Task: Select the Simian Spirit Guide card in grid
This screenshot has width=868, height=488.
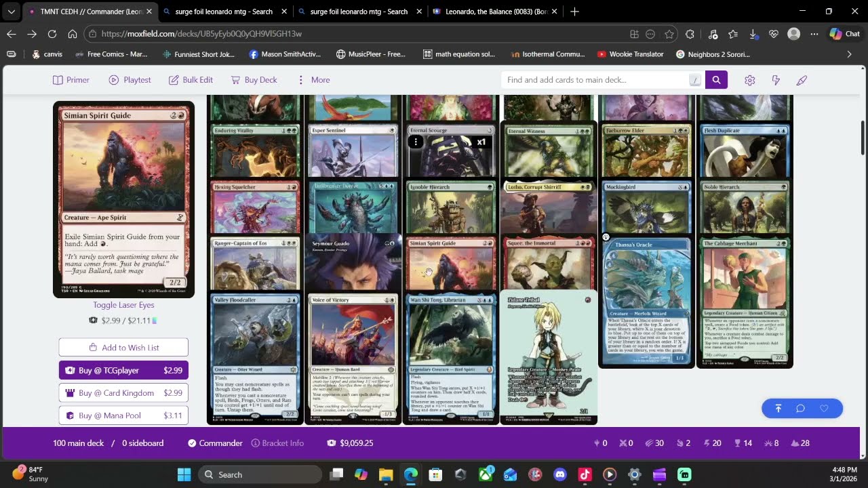Action: click(450, 264)
